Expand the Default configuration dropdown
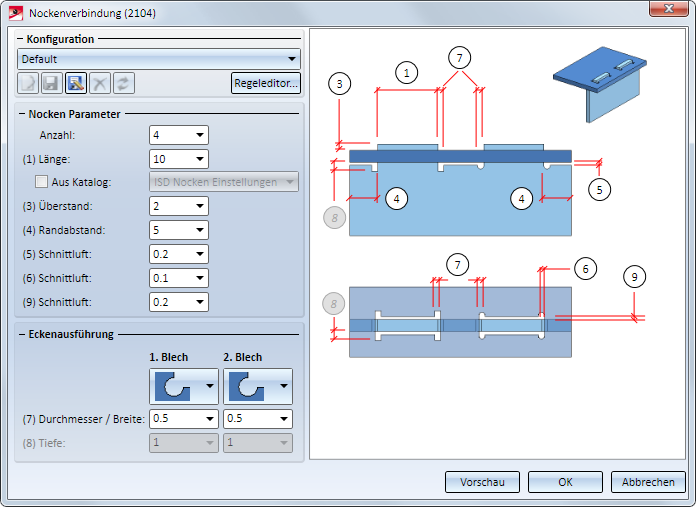Viewport: 696px width, 507px height. coord(158,59)
